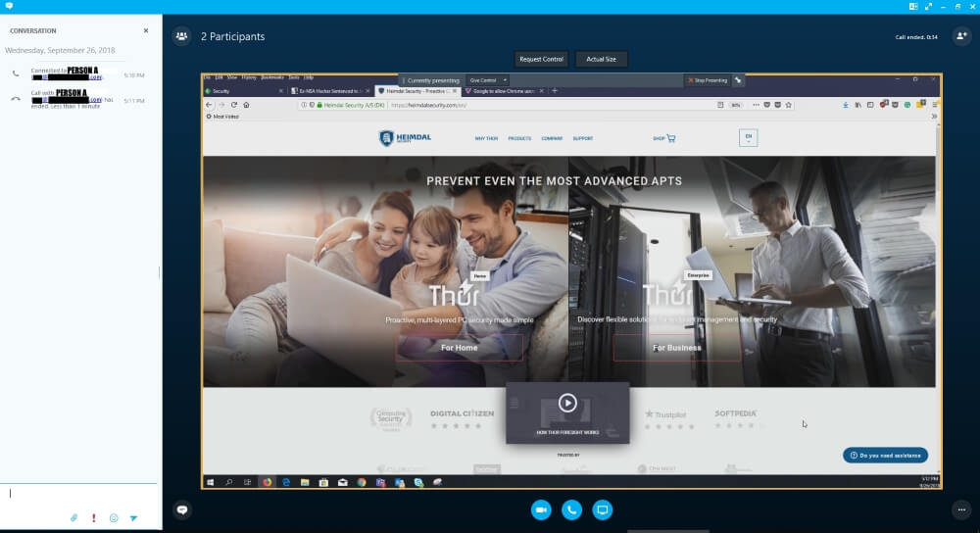This screenshot has height=533, width=980.
Task: Click the Trustpilot rating logo
Action: [666, 414]
